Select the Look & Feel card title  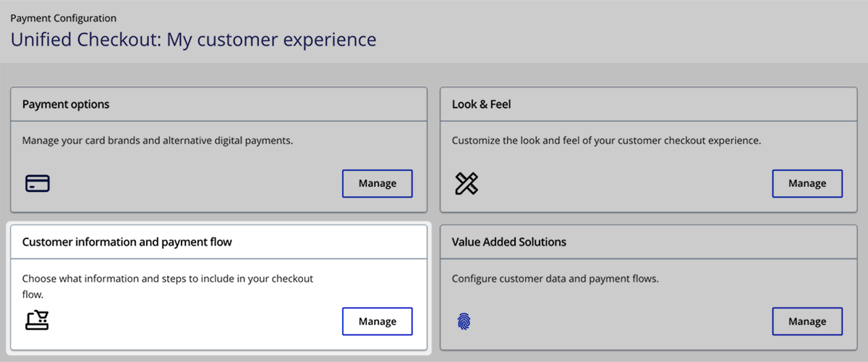tap(482, 104)
